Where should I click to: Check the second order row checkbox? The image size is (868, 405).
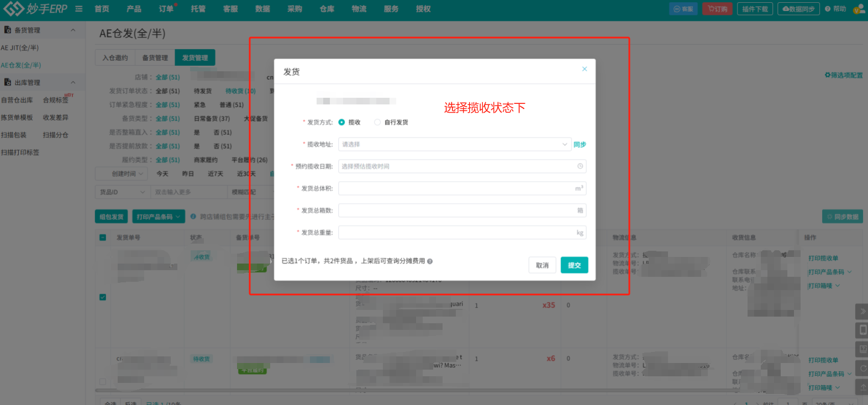(x=103, y=381)
